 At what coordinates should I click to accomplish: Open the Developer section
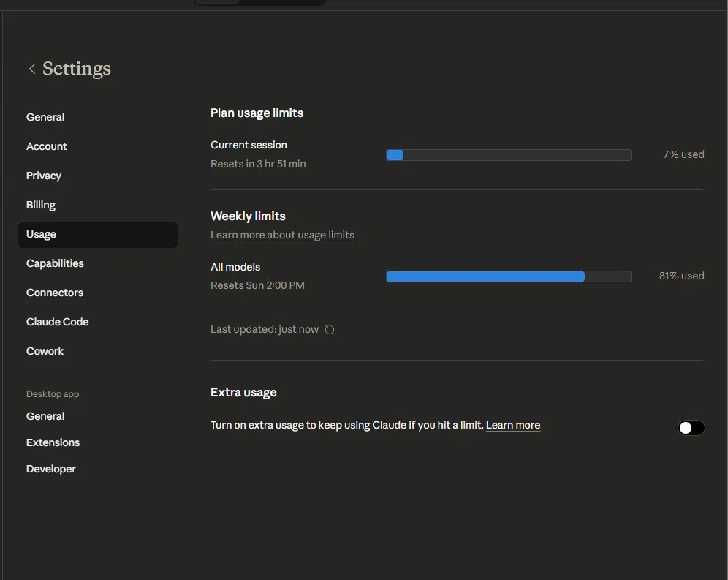coord(51,469)
